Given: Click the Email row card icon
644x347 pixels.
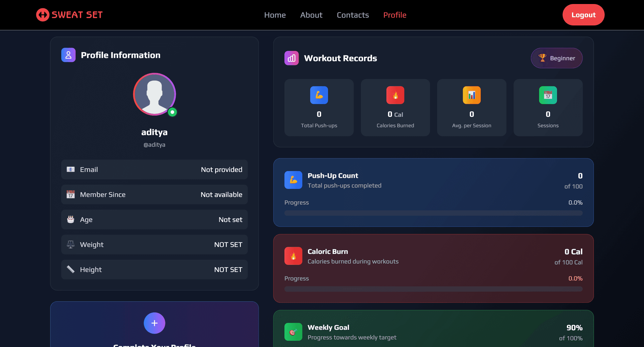Looking at the screenshot, I should (x=70, y=169).
